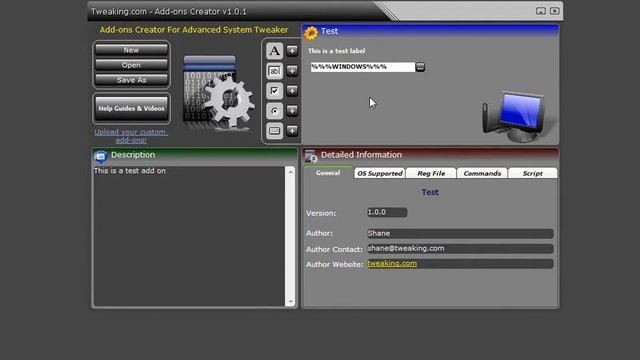Click the Detailed Information panel icon

pyautogui.click(x=311, y=156)
